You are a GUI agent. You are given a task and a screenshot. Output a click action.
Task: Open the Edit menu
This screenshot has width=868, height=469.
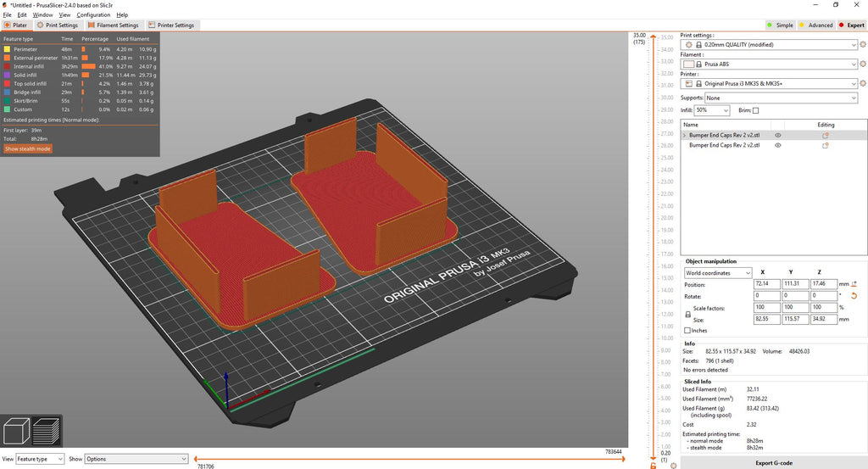click(x=22, y=15)
